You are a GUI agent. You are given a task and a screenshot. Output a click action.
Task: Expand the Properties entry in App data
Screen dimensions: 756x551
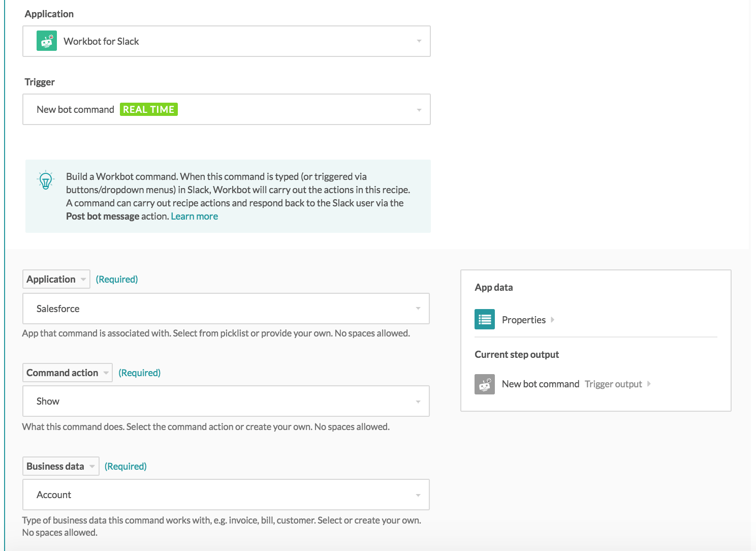[x=552, y=320]
